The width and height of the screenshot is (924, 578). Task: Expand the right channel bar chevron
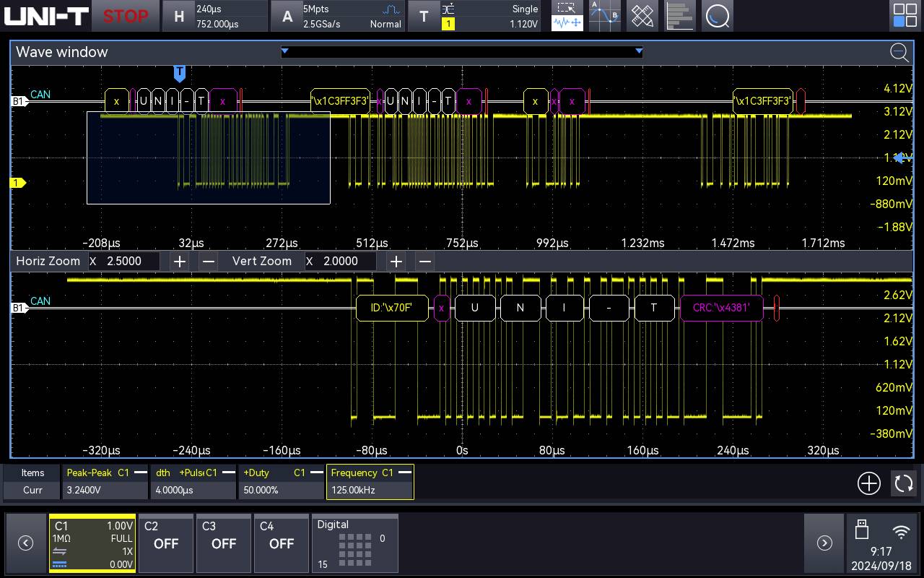[824, 543]
